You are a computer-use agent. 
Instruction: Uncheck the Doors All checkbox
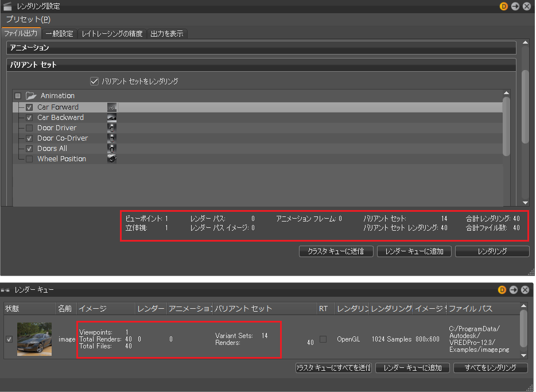coord(29,149)
